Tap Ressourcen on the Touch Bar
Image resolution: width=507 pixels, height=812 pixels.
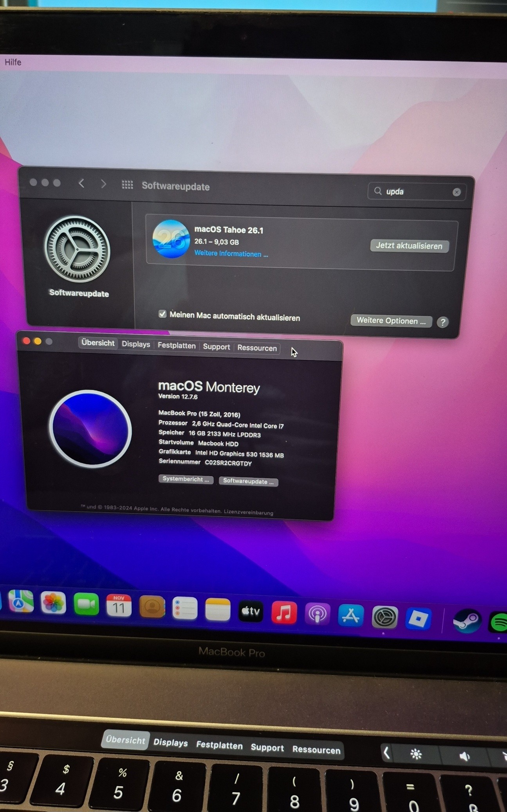point(316,750)
